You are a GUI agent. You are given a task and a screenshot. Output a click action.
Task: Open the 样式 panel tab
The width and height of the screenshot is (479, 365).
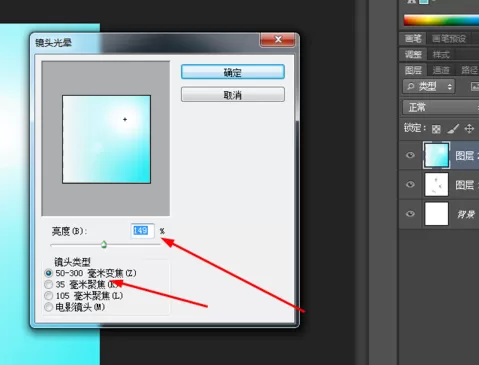[441, 54]
